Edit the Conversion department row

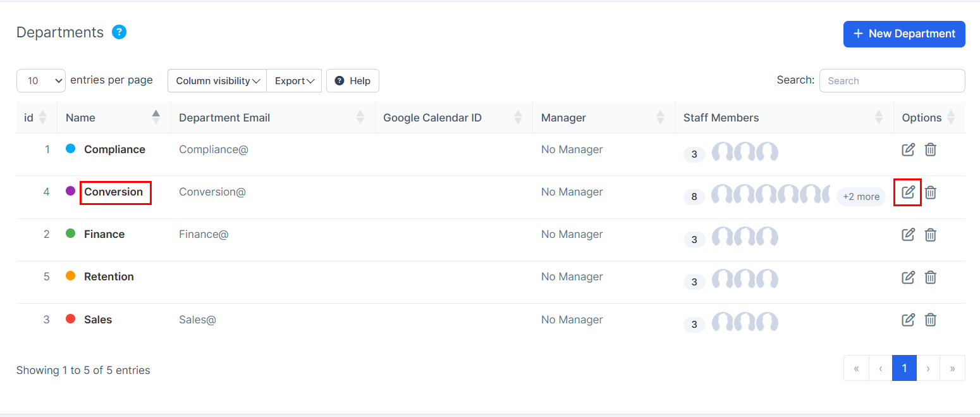908,192
